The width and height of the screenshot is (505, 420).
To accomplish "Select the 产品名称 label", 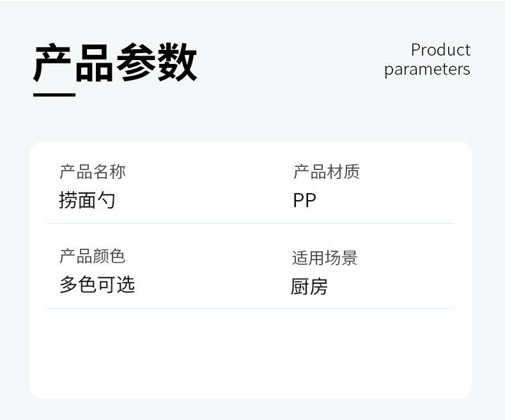I will 93,172.
